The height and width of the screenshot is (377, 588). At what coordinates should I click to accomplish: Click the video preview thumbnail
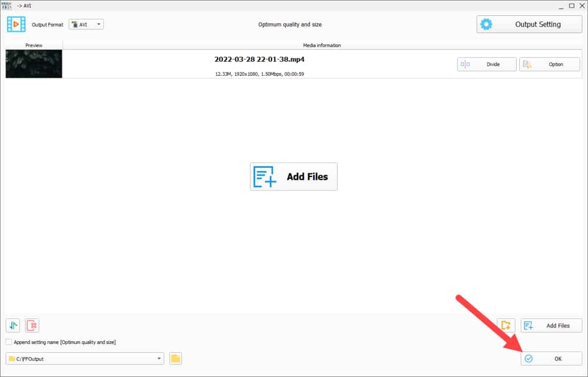34,64
